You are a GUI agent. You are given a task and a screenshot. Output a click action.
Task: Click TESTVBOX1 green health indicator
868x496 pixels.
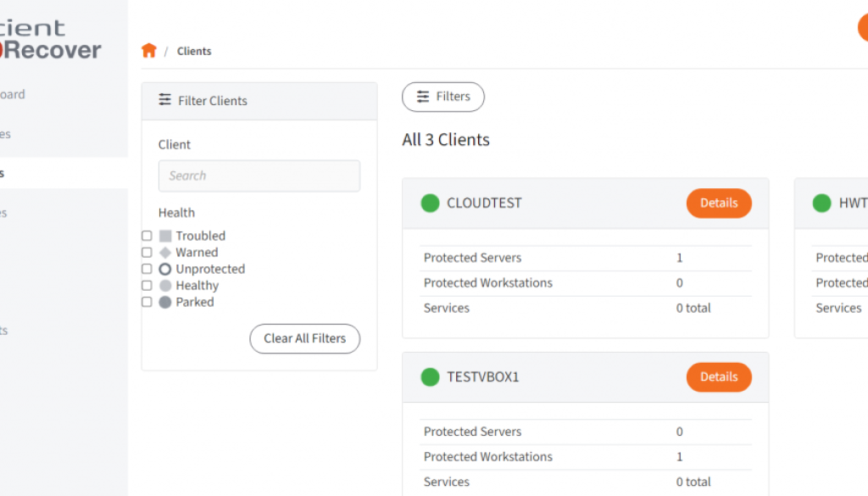[430, 377]
